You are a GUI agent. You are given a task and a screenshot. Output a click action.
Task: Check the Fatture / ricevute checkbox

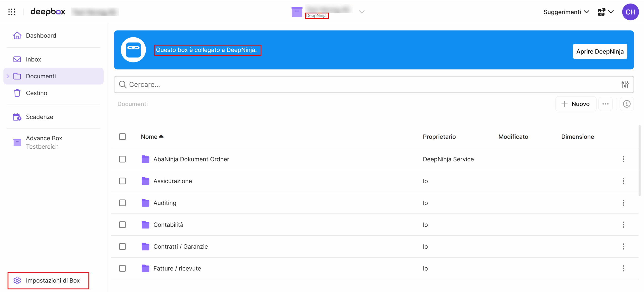tap(123, 268)
